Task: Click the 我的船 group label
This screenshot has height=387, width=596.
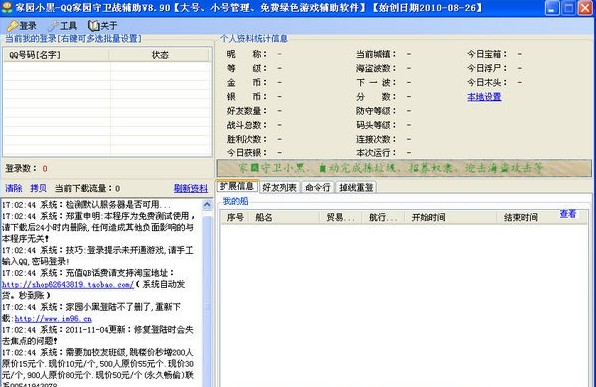Action: pyautogui.click(x=236, y=201)
